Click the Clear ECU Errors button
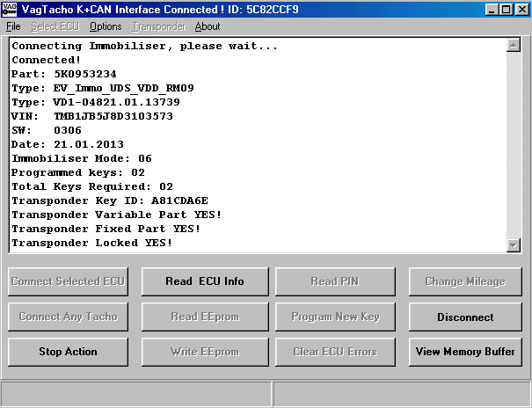The image size is (532, 408). click(335, 352)
